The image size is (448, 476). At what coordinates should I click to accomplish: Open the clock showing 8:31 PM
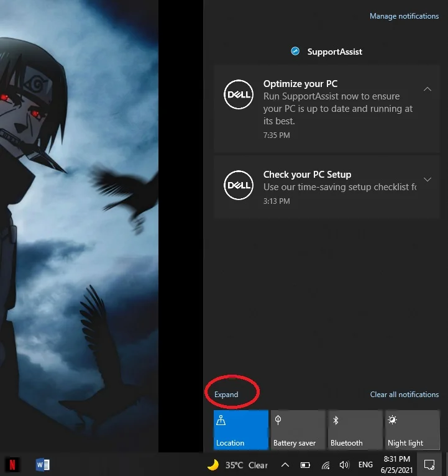[396, 459]
